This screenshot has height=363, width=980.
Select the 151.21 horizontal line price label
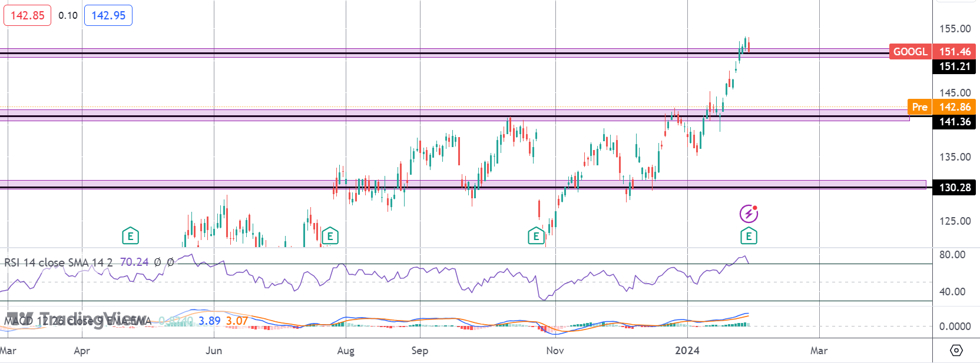pos(955,66)
